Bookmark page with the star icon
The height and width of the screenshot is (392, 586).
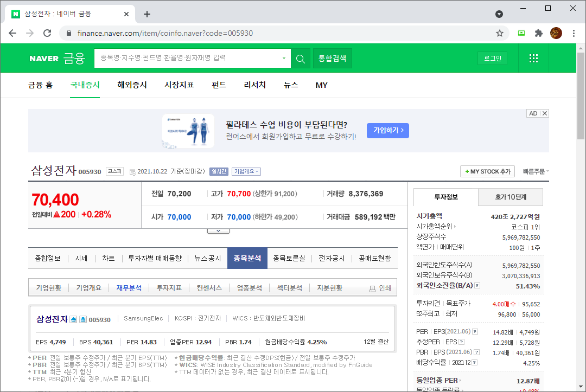coord(500,33)
